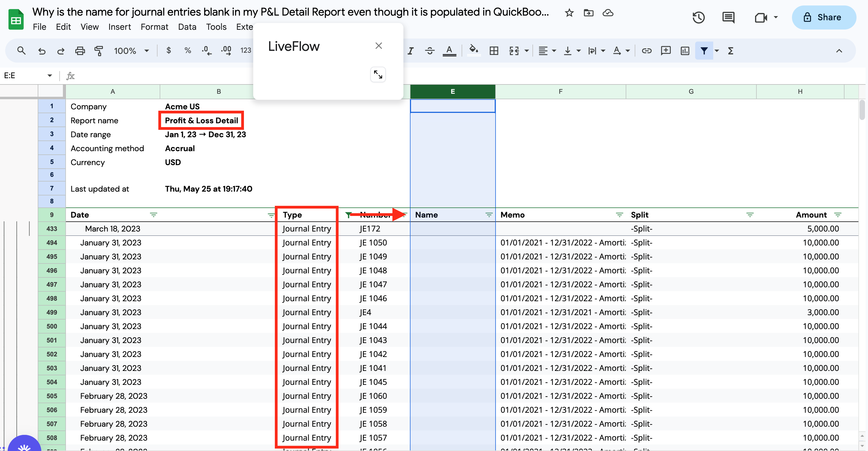Viewport: 868px width, 451px height.
Task: Click the search menus magnifier icon
Action: coord(21,51)
